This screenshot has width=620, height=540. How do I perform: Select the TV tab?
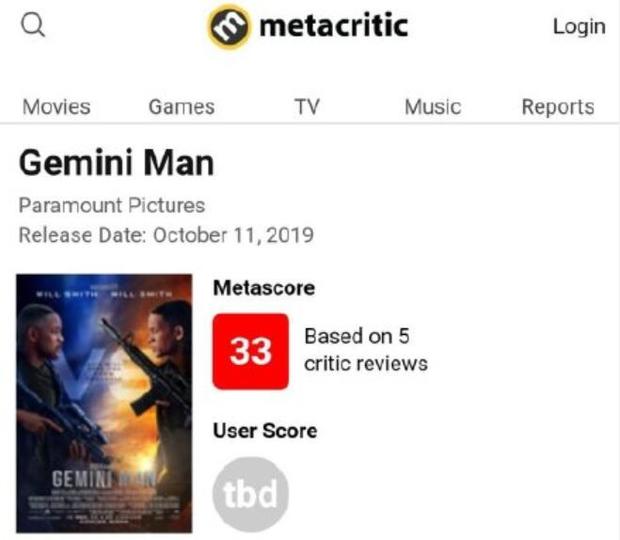click(306, 107)
